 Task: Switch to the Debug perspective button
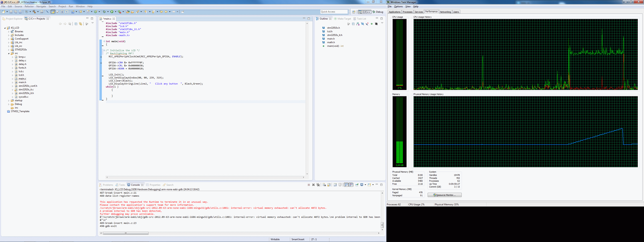pyautogui.click(x=378, y=12)
